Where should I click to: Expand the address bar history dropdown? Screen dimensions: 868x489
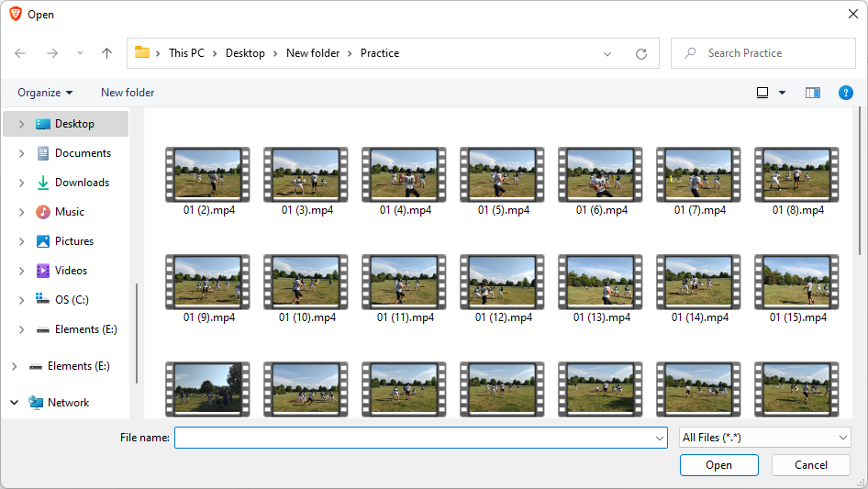[x=607, y=54]
